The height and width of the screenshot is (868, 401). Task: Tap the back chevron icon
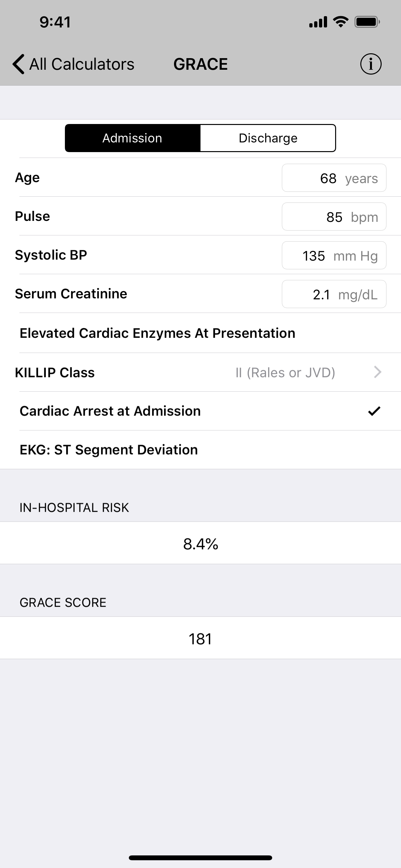18,64
